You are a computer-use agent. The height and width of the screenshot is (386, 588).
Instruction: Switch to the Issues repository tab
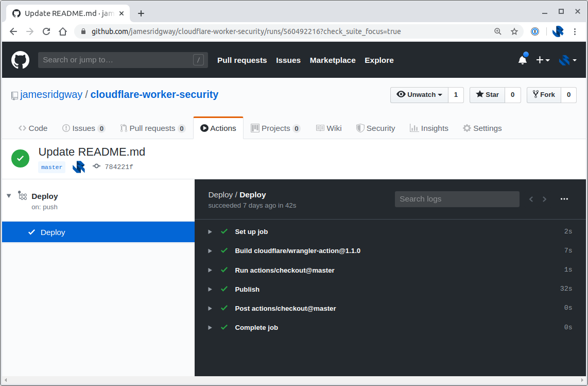[83, 128]
